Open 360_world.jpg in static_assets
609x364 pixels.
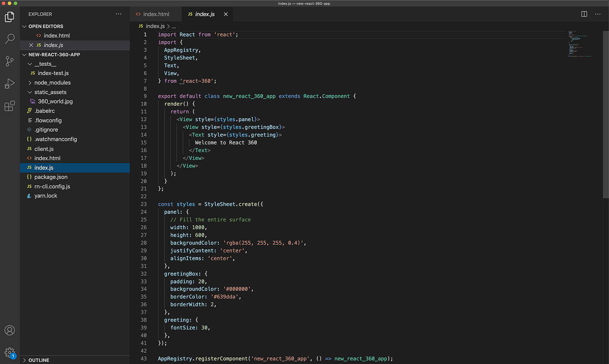(x=55, y=101)
